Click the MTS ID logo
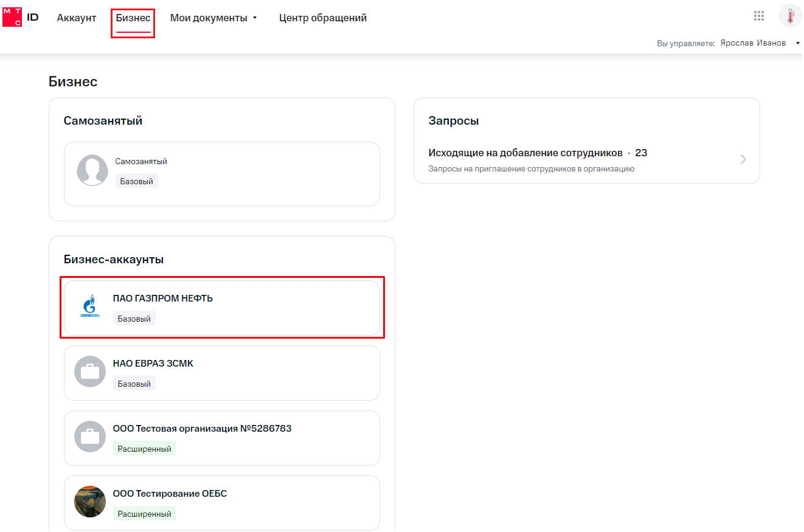804x532 pixels. pyautogui.click(x=21, y=17)
